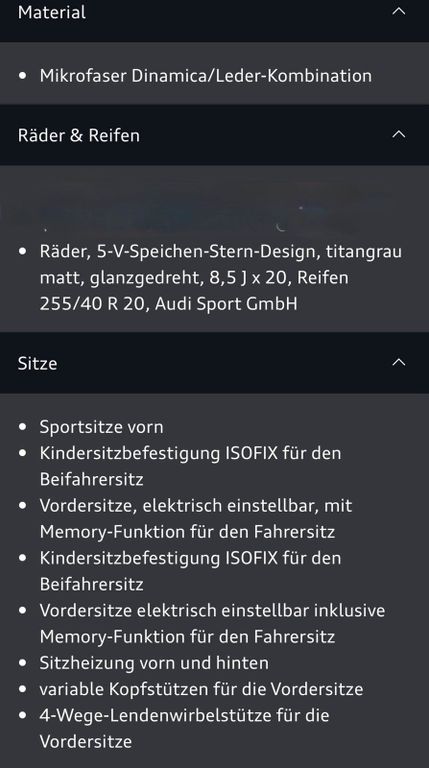Select variable Kopfstützen für die Vordersitze

click(x=201, y=689)
